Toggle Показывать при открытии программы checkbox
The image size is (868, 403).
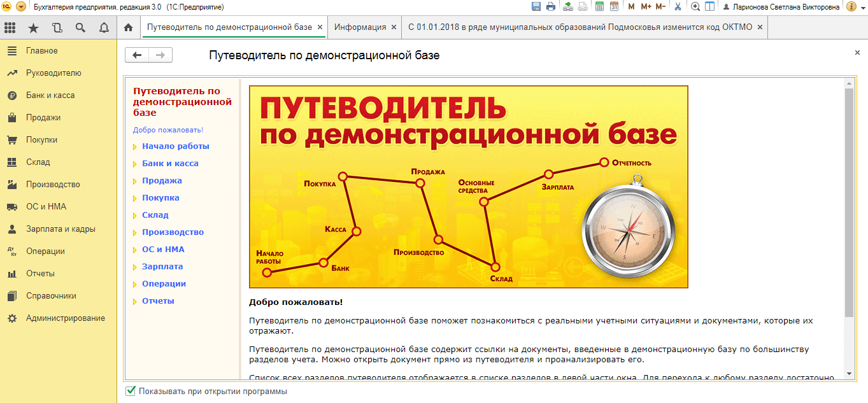(x=131, y=391)
